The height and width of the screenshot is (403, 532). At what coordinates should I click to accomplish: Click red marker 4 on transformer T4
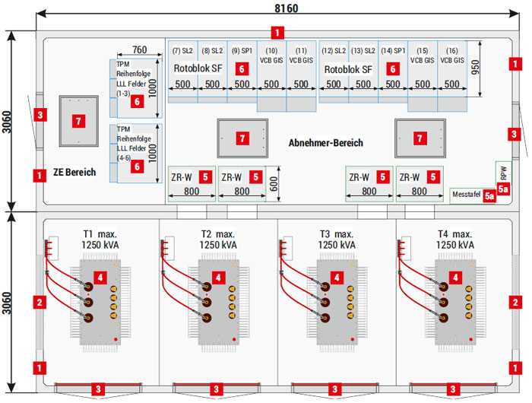pos(455,278)
